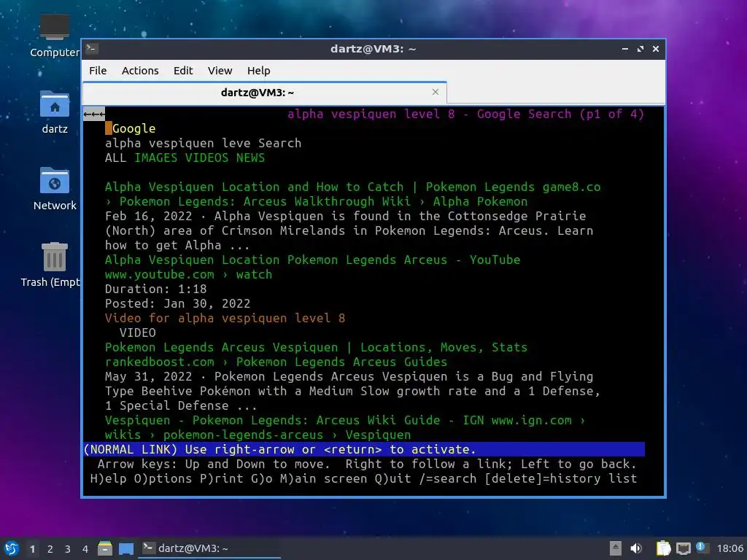Click the update notification tray icon
Viewport: 747px width, 560px height.
702,548
